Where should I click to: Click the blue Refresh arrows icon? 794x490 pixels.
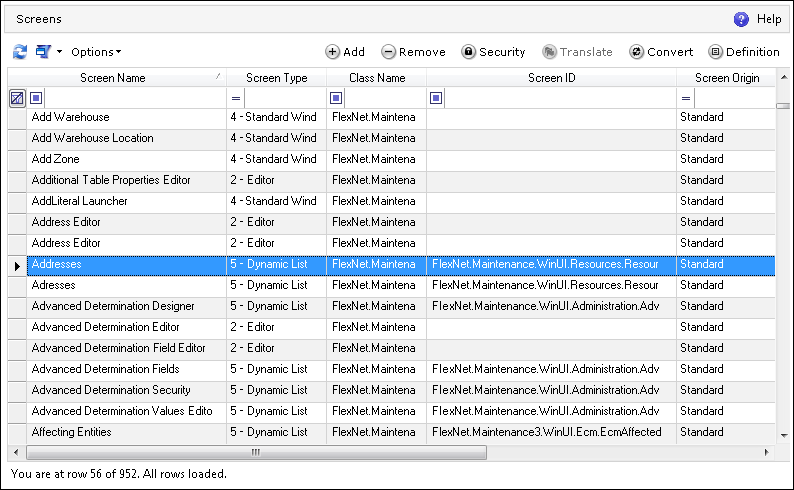coord(20,52)
